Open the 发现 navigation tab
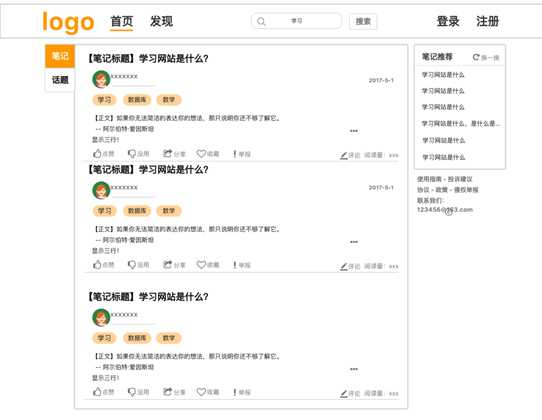 point(161,21)
